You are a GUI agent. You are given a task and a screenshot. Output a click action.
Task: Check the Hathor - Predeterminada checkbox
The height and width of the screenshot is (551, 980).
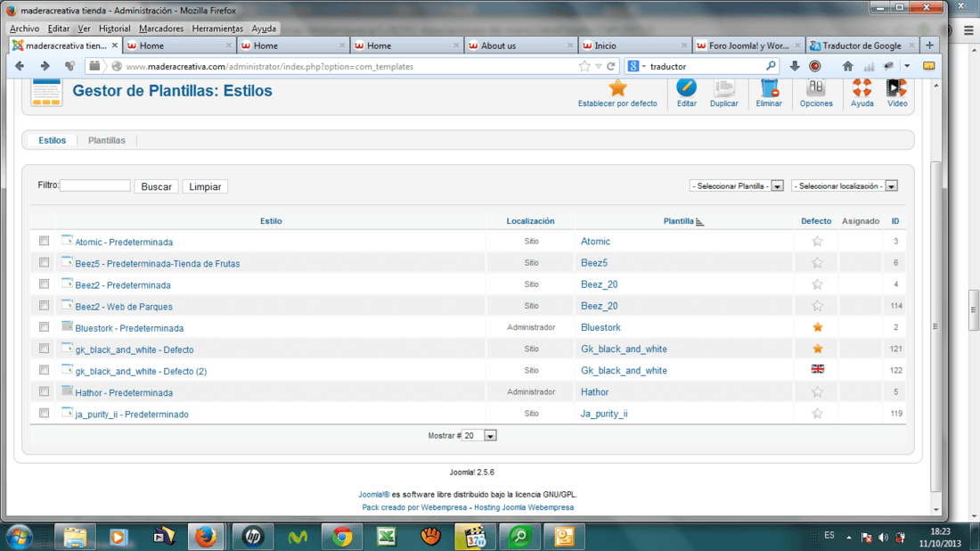[44, 391]
